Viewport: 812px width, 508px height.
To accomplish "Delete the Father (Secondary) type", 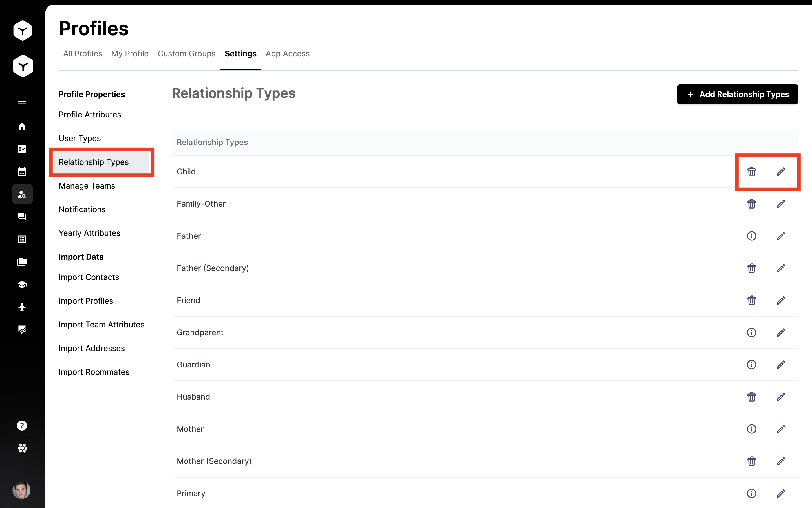I will (x=751, y=268).
